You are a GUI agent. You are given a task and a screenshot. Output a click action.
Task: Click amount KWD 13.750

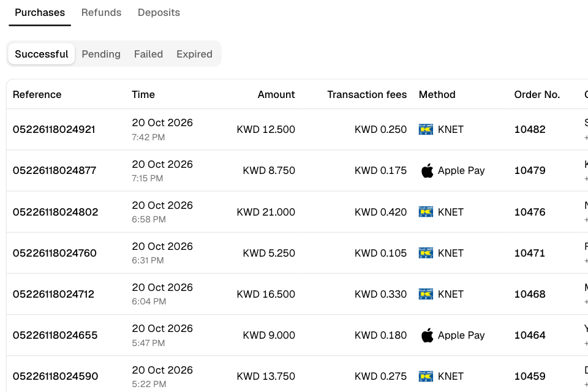coord(266,376)
